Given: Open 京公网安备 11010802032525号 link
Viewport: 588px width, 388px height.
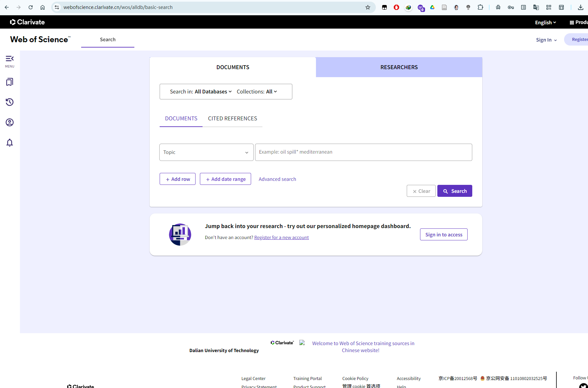Looking at the screenshot, I should click(516, 378).
